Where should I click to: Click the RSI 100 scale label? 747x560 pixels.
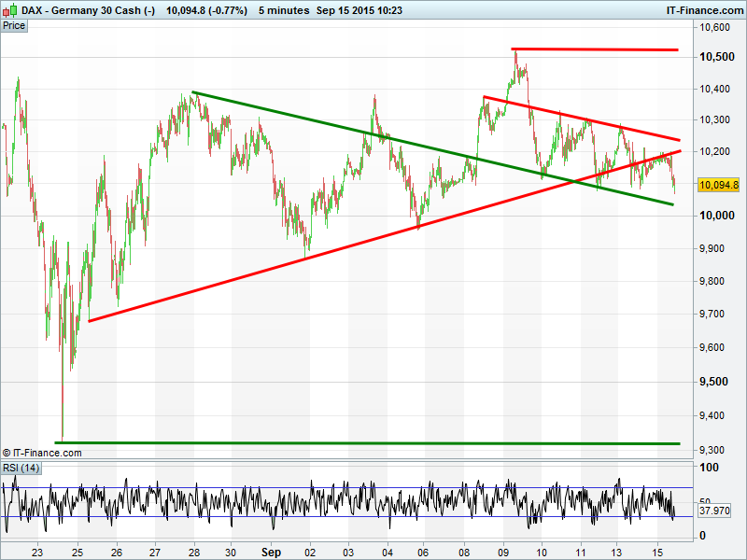(709, 468)
